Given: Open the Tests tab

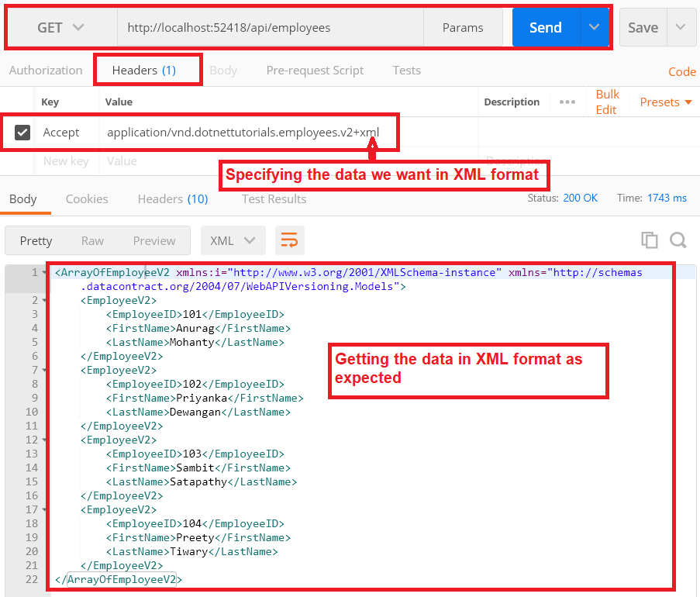Looking at the screenshot, I should (x=407, y=71).
